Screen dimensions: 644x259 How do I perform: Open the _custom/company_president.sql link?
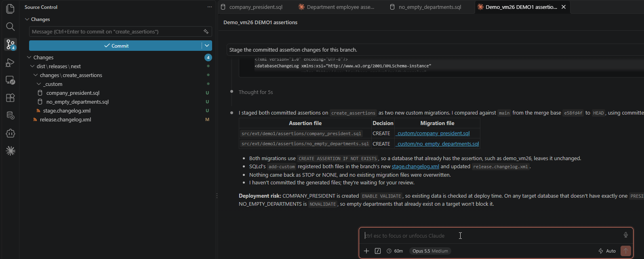(x=433, y=133)
